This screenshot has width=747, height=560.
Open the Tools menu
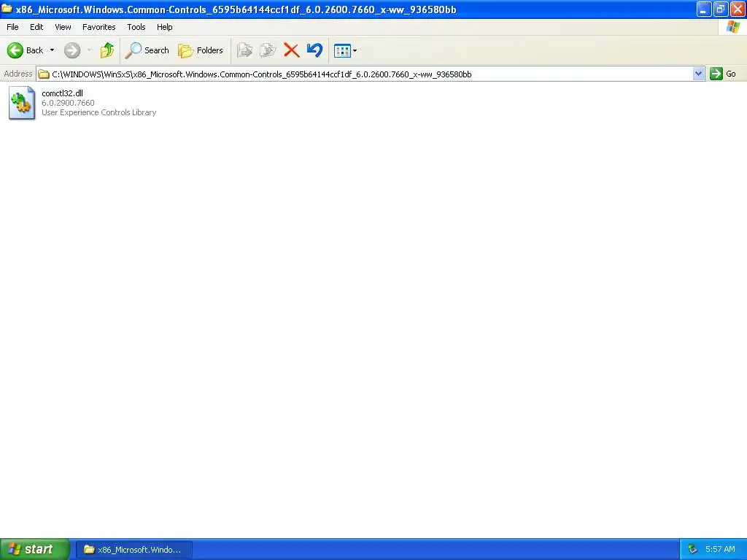136,27
